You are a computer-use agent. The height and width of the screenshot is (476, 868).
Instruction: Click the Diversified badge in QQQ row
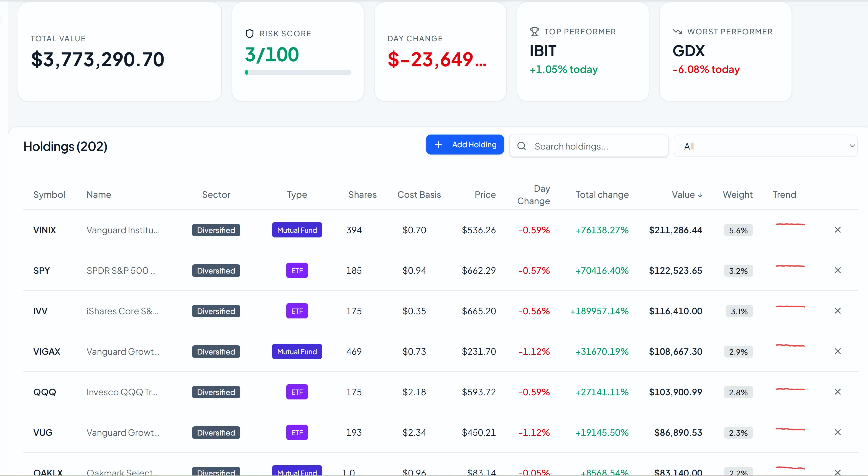click(x=216, y=392)
